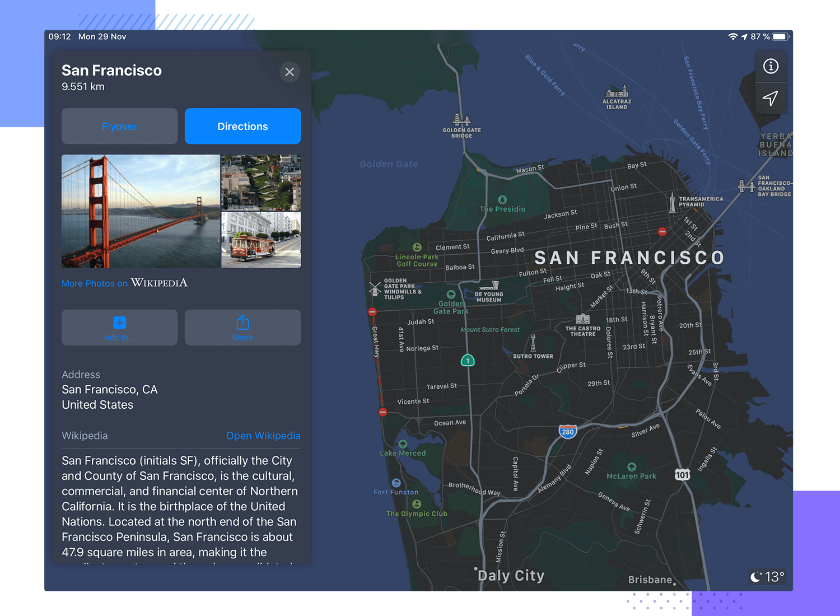The width and height of the screenshot is (840, 616).
Task: Select Lake Merced marker icon
Action: [x=403, y=444]
